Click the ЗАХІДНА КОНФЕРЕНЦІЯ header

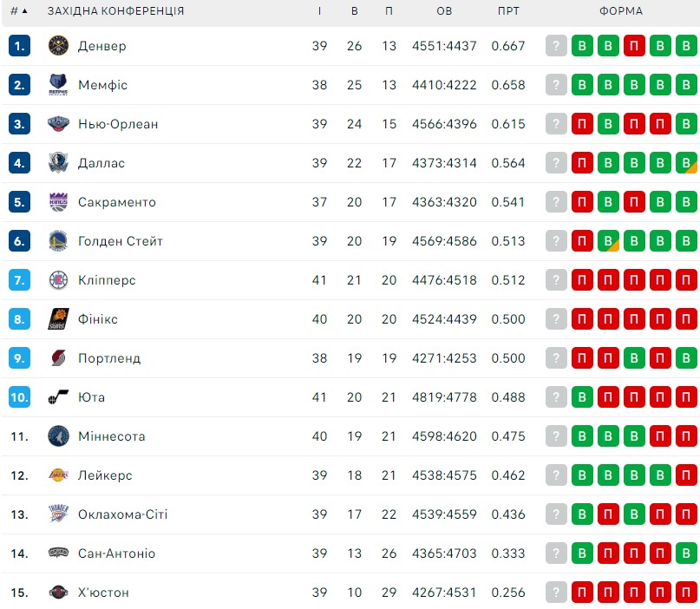tap(115, 11)
